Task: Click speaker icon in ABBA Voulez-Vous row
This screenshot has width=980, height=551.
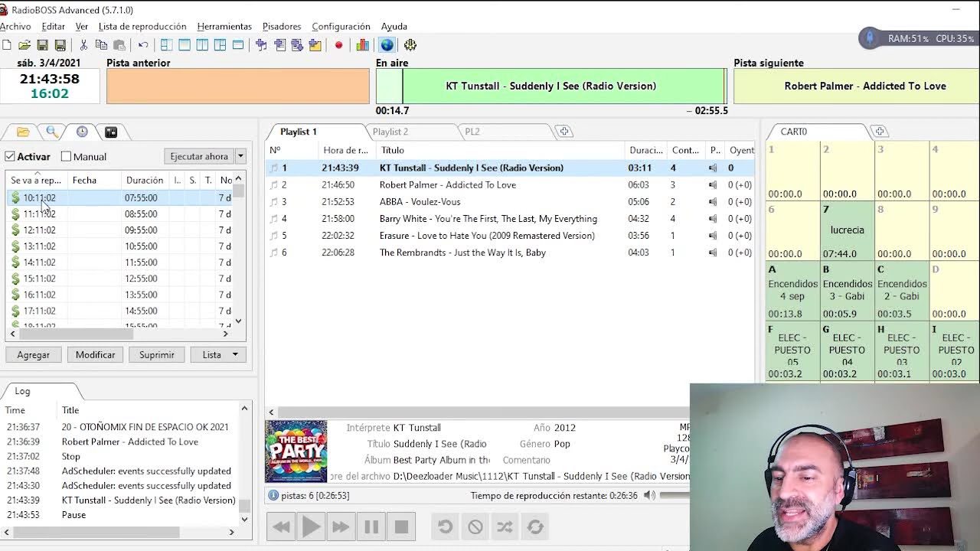Action: (713, 202)
